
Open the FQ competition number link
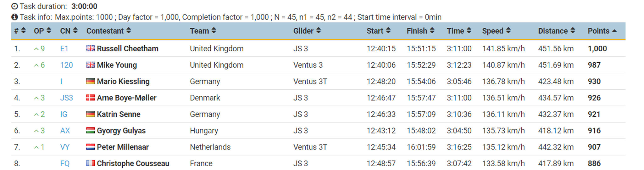[65, 163]
